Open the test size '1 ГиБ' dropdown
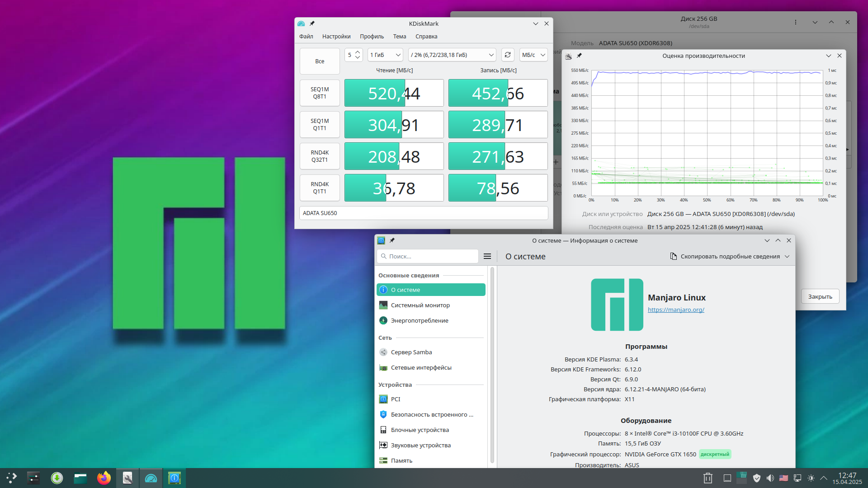This screenshot has height=488, width=868. (x=385, y=55)
